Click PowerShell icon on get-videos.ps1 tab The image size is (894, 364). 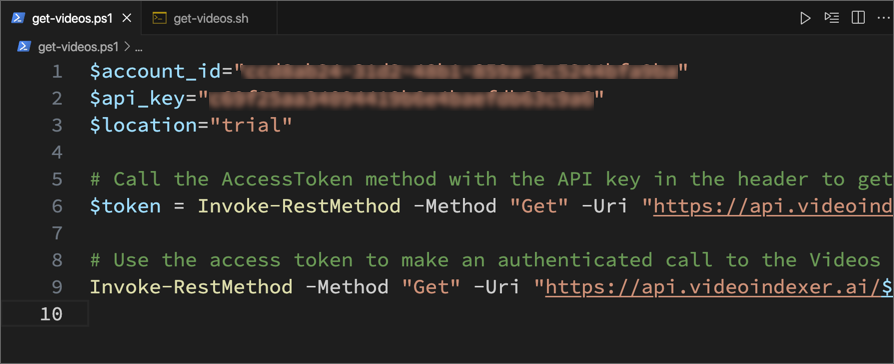click(18, 18)
